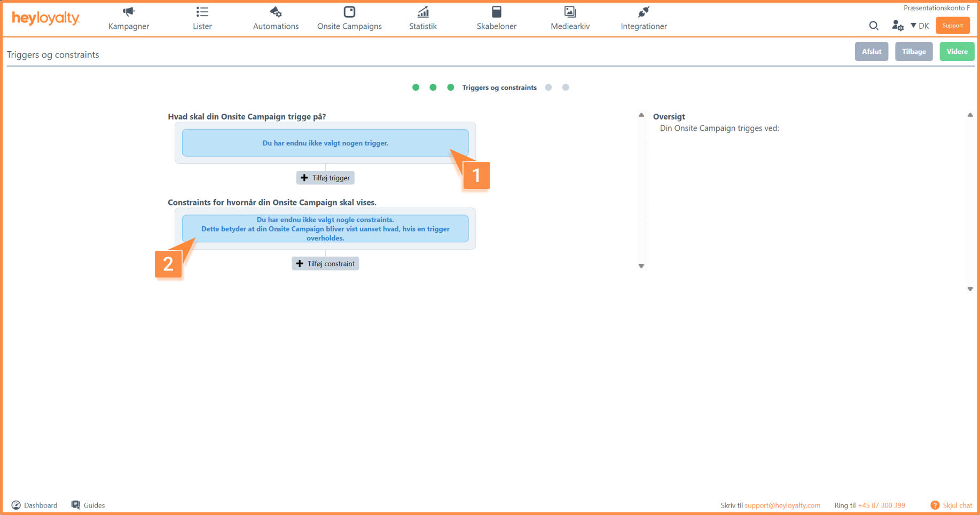Open the Lister list icon
The width and height of the screenshot is (980, 515).
click(202, 12)
